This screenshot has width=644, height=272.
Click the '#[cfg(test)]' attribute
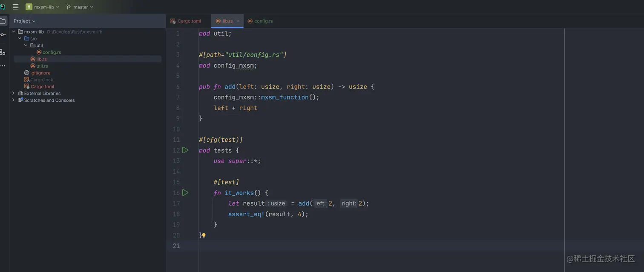coord(221,140)
